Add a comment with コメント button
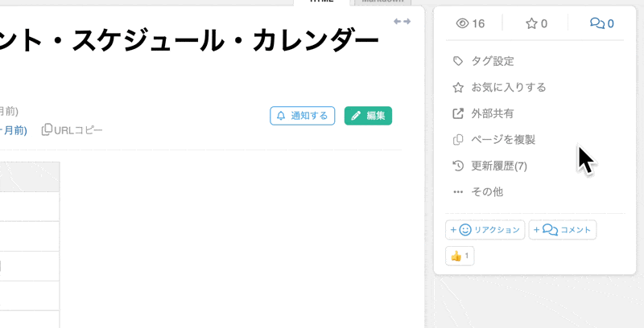Viewport: 644px width, 328px height. (x=563, y=230)
